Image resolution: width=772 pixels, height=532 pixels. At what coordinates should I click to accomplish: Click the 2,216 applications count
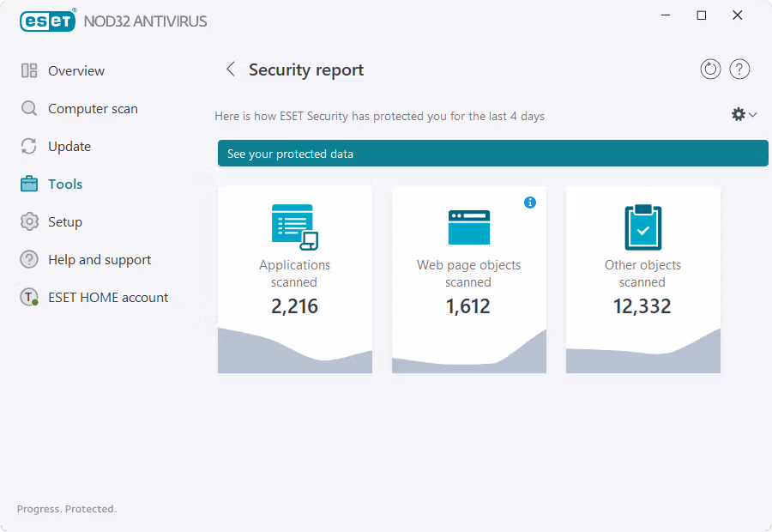click(x=294, y=306)
